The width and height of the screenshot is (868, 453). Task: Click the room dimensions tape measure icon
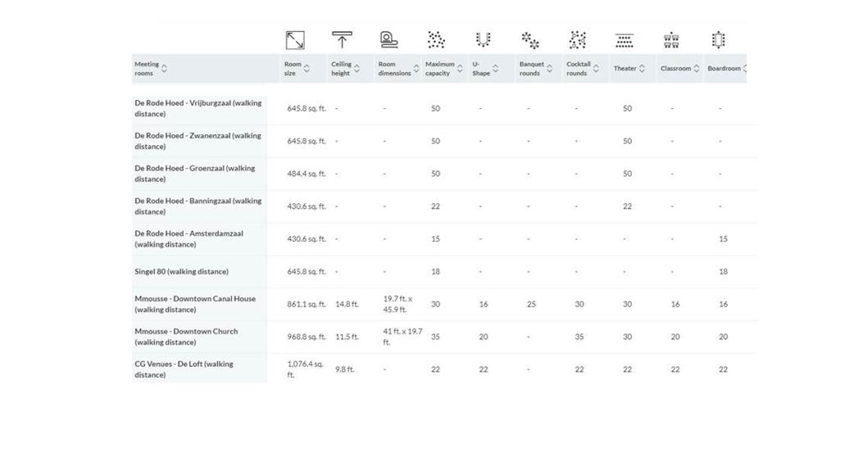(x=389, y=40)
